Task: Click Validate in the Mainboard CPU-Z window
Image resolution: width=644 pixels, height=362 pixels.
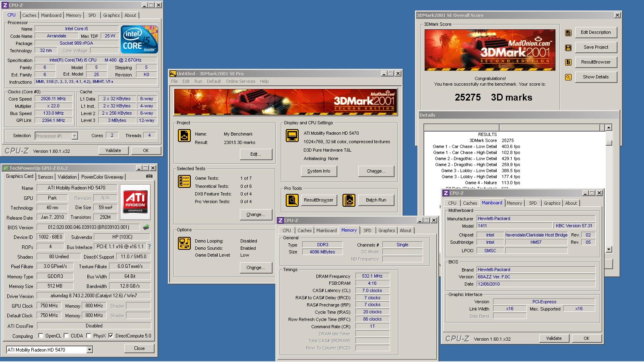Action: [x=554, y=338]
